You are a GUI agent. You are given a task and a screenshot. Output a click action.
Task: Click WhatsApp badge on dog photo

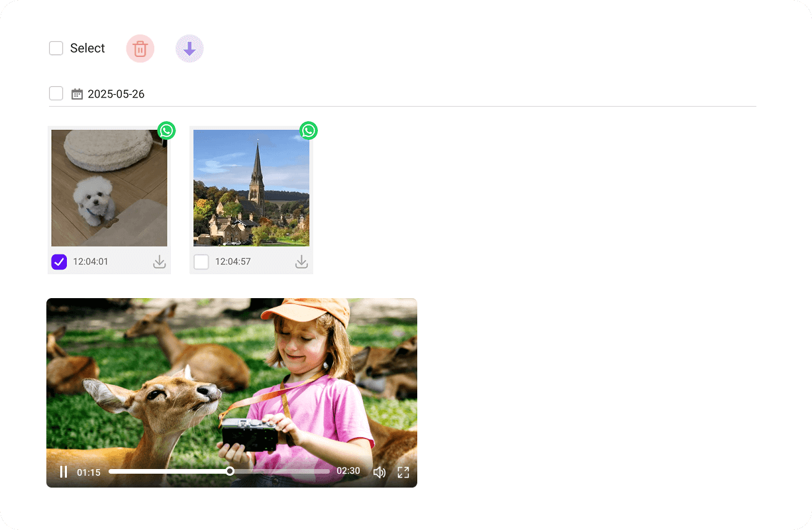(x=166, y=131)
